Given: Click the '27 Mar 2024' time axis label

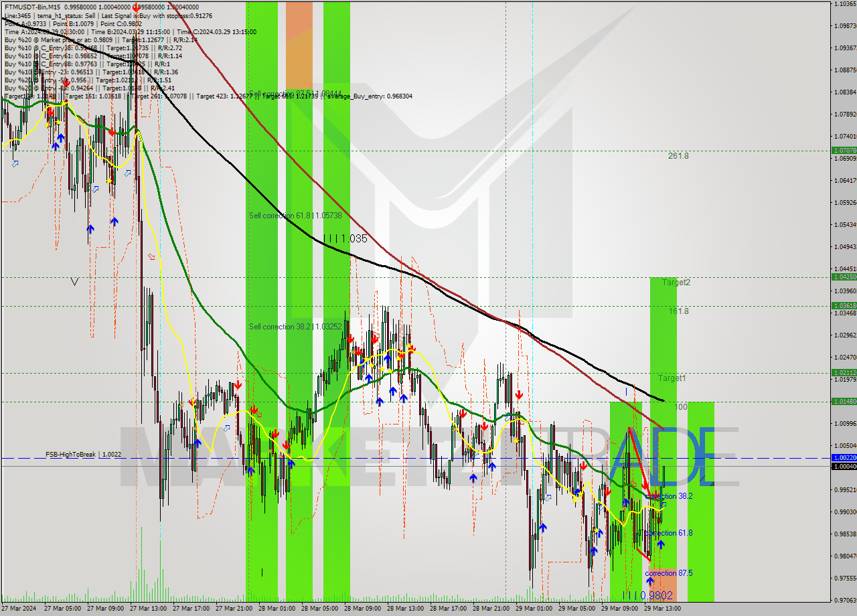Looking at the screenshot, I should click(19, 609).
